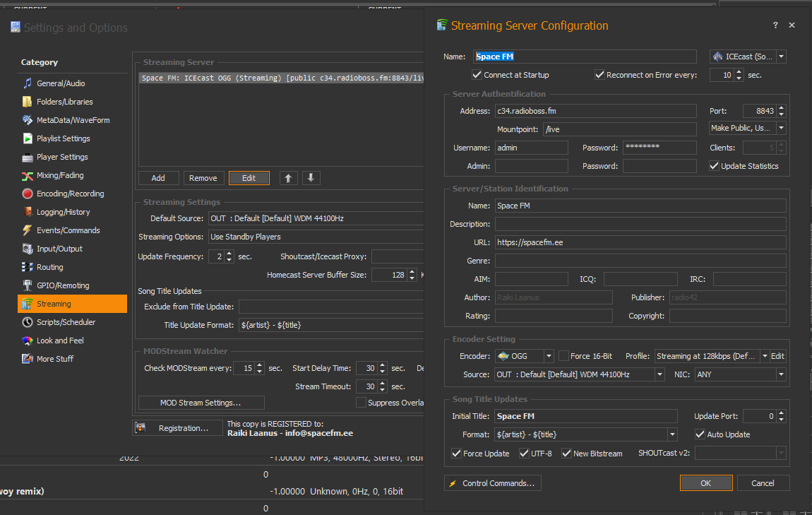Open Control Commands dialog
This screenshot has width=812, height=515.
[x=492, y=483]
